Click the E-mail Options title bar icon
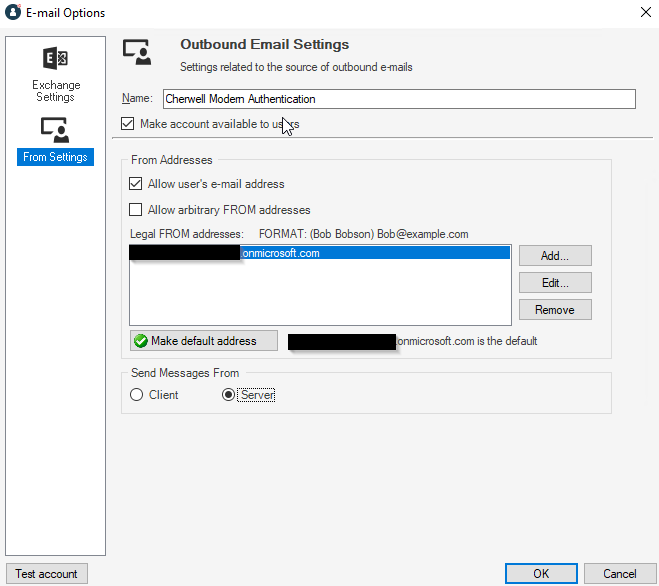The width and height of the screenshot is (659, 586). pos(13,12)
